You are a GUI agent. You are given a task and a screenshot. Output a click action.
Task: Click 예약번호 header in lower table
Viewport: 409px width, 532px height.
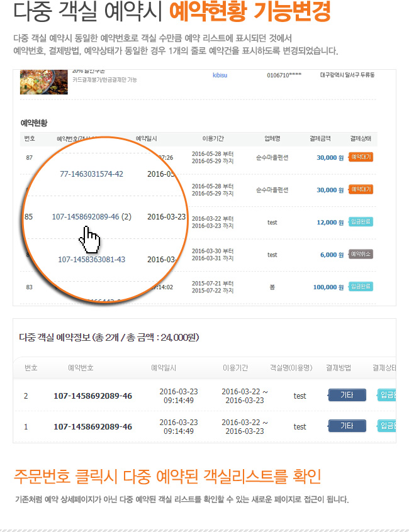81,368
